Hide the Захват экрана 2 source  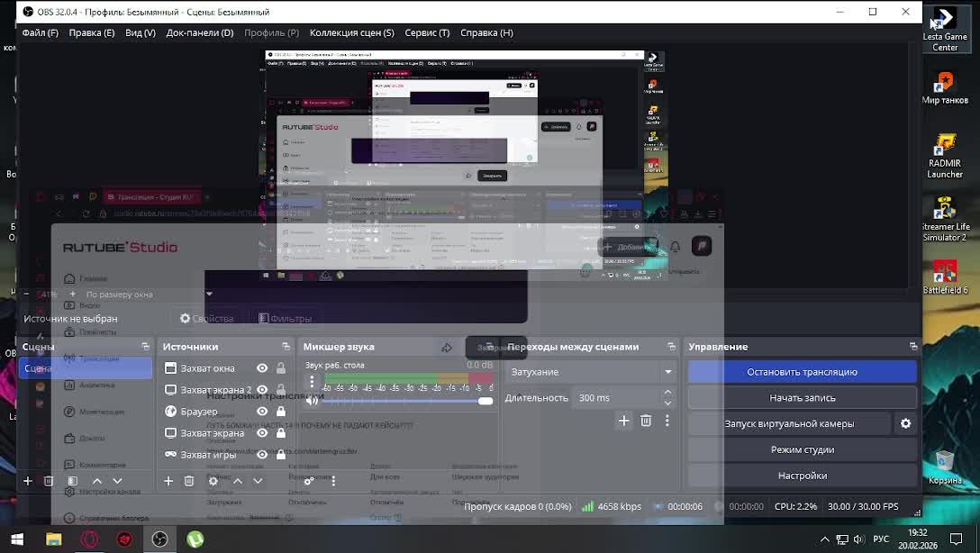coord(262,390)
